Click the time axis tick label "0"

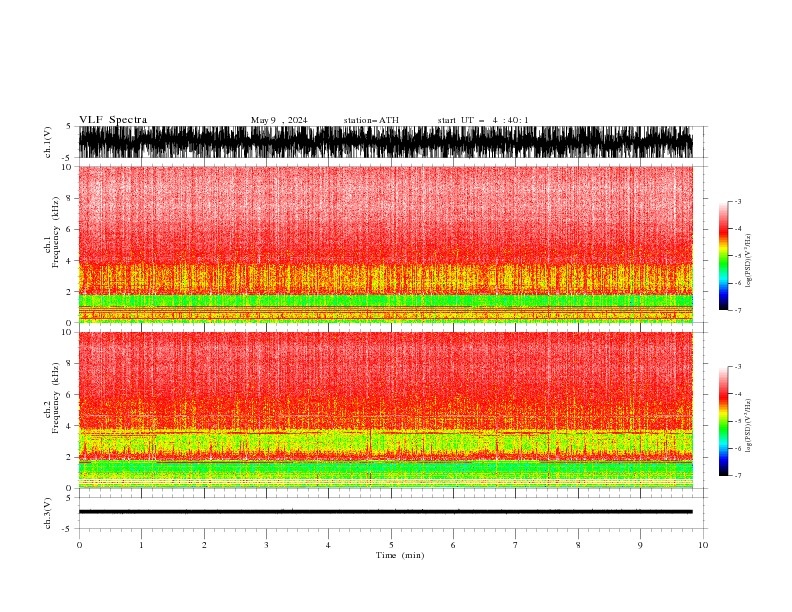[79, 545]
